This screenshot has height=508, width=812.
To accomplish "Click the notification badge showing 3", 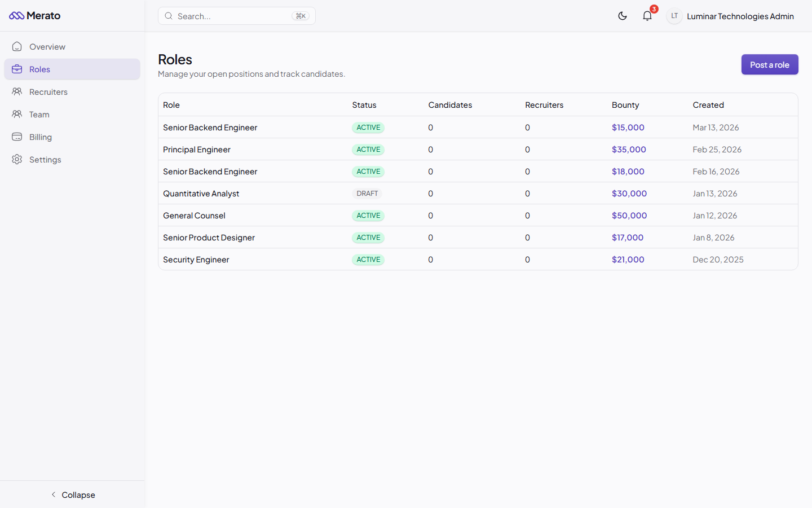I will (654, 9).
